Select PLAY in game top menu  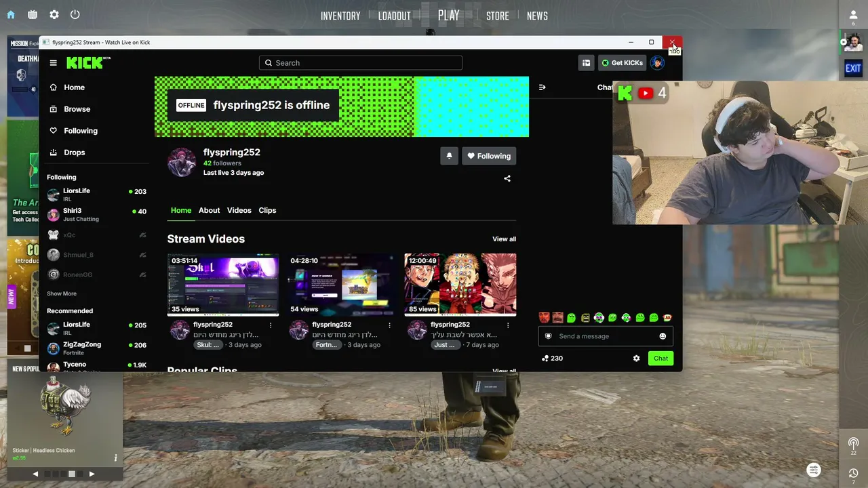pos(449,16)
